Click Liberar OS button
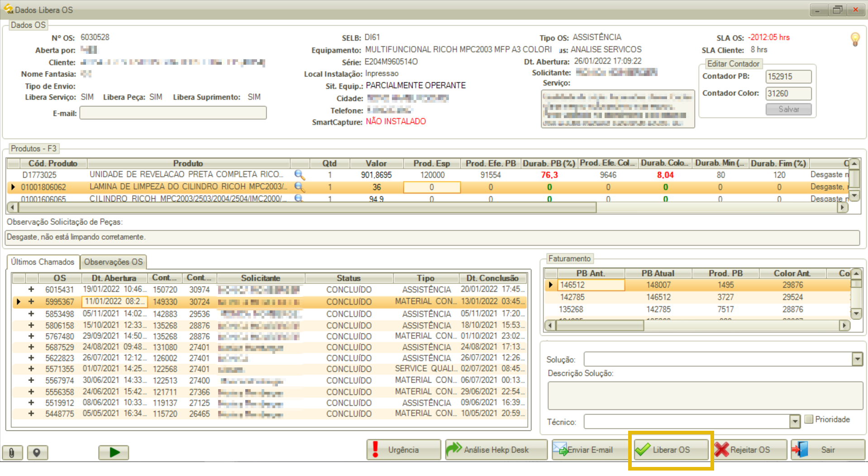This screenshot has height=476, width=868. 671,450
